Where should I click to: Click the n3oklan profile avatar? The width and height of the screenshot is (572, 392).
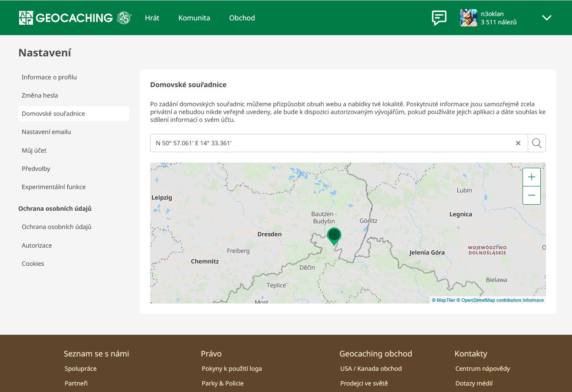(x=468, y=18)
